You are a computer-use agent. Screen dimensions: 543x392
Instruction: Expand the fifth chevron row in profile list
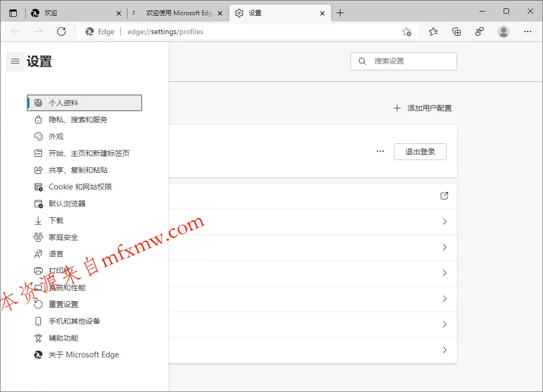[x=445, y=324]
